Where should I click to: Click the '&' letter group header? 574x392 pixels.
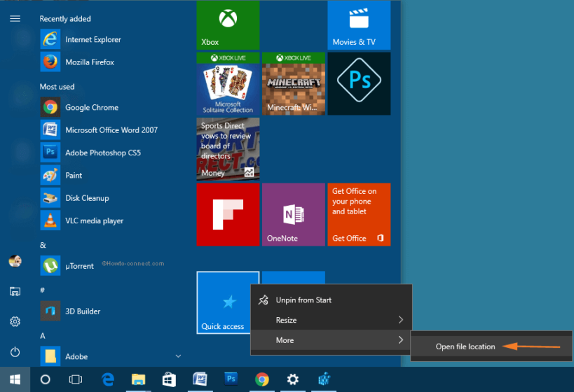tap(43, 245)
